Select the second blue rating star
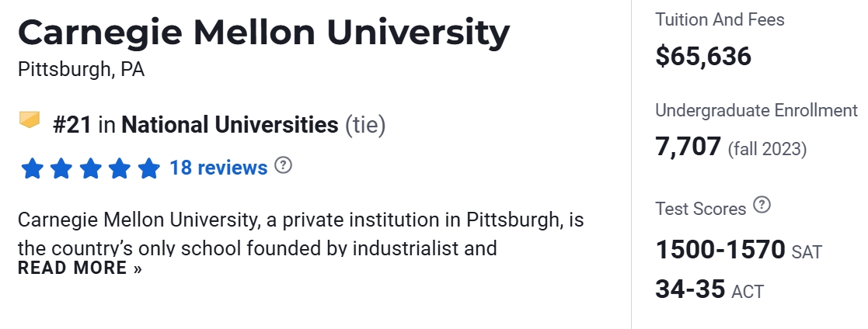 [x=61, y=168]
